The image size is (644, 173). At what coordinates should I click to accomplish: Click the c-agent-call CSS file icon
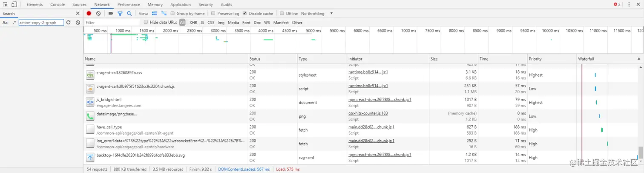coord(90,75)
